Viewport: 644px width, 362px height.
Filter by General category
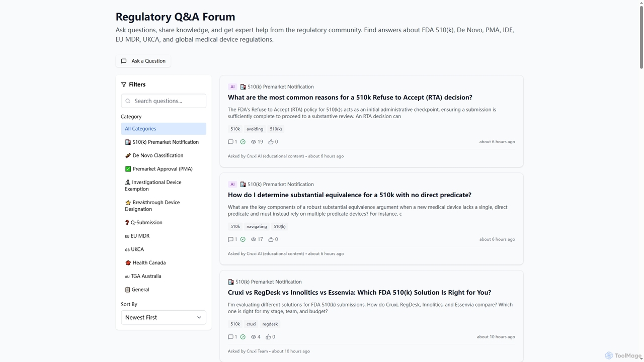(164, 290)
